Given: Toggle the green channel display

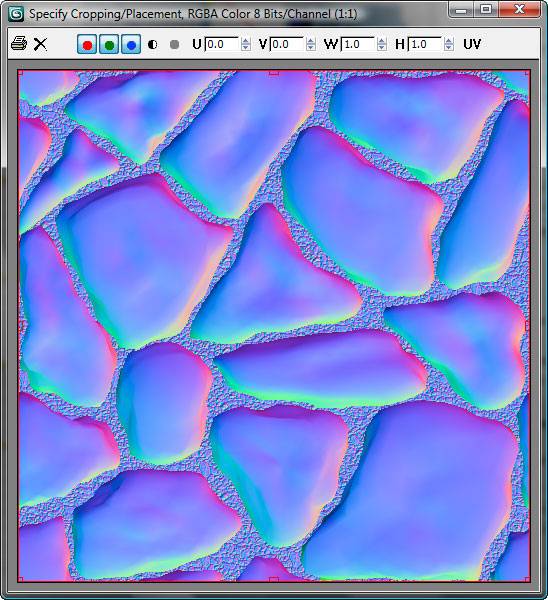Looking at the screenshot, I should [x=109, y=44].
